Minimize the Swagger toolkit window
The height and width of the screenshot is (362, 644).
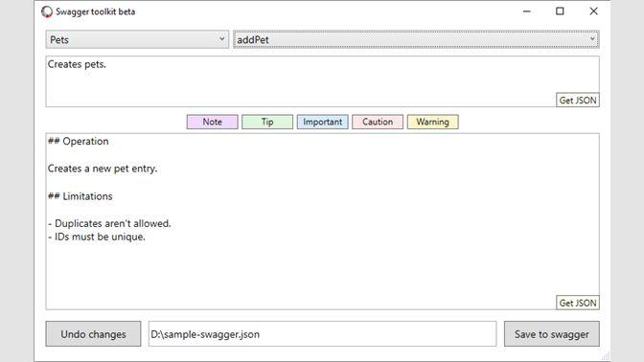pos(526,11)
